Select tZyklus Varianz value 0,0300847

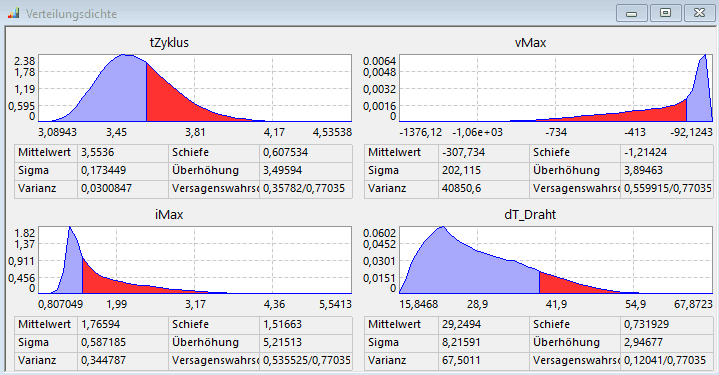[x=106, y=188]
